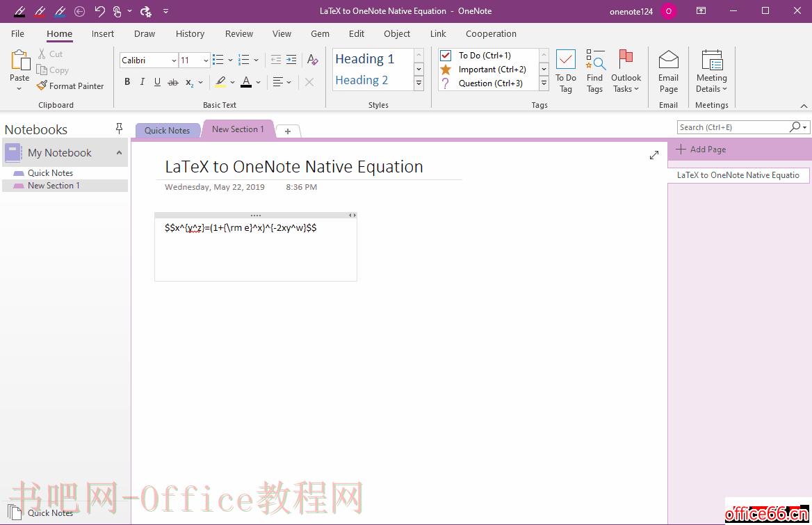Collapse the ribbon with the chevron
Screen dimensions: 812x525
[804, 106]
